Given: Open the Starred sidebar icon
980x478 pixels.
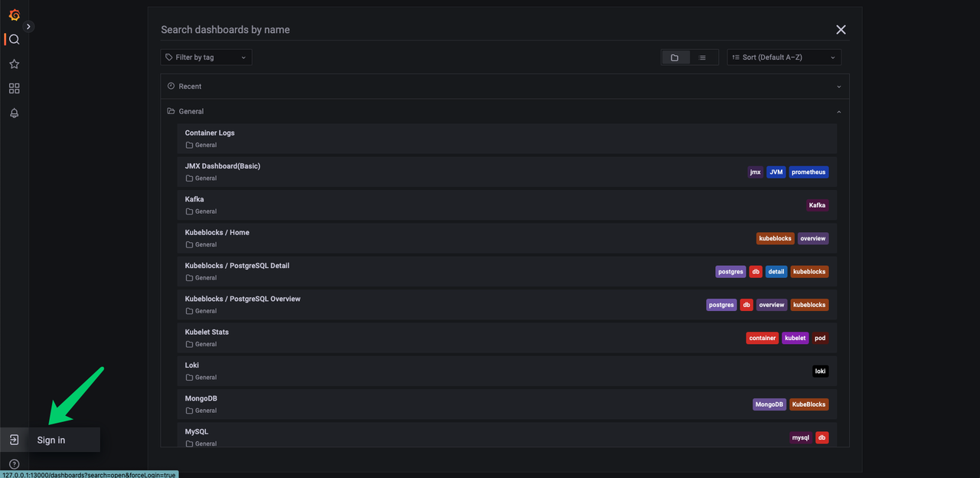Looking at the screenshot, I should click(x=14, y=64).
